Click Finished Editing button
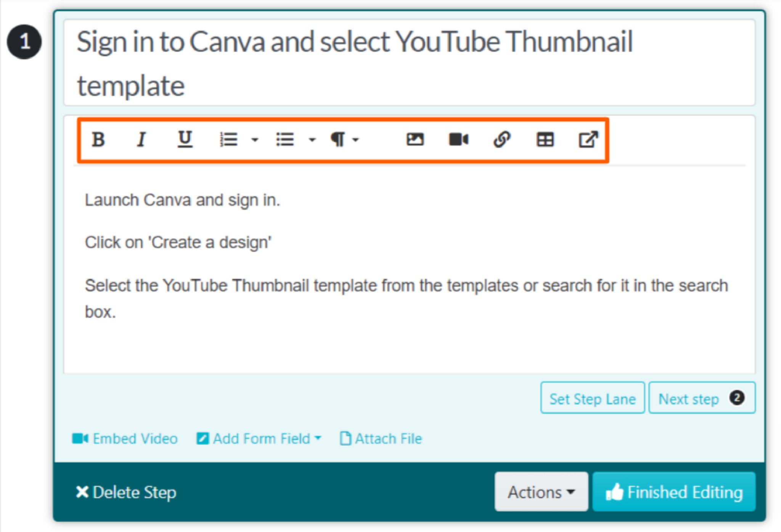 click(674, 492)
